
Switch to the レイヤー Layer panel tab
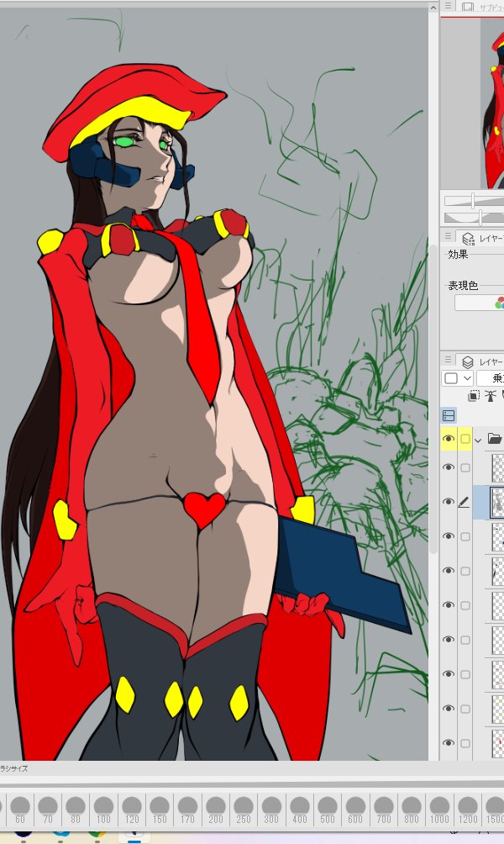point(482,361)
